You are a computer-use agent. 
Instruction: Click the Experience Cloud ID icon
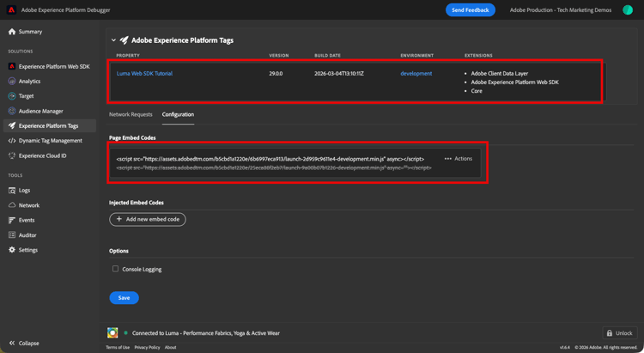(x=12, y=155)
